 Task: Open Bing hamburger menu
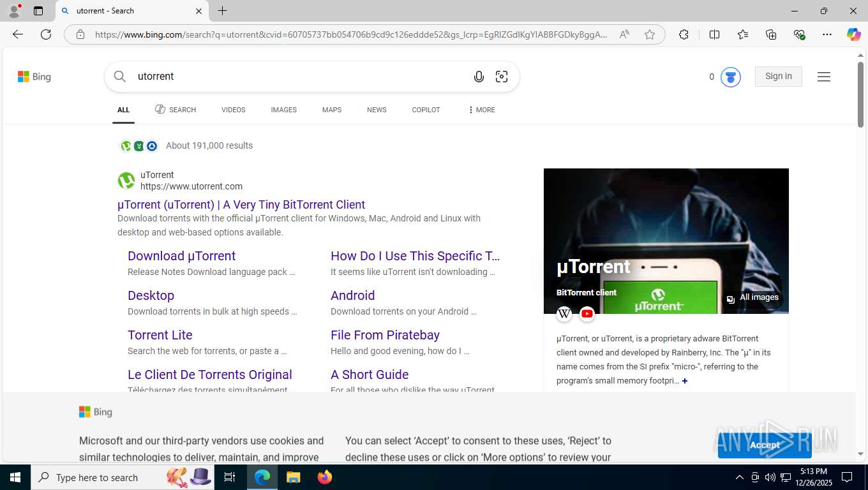coord(824,77)
